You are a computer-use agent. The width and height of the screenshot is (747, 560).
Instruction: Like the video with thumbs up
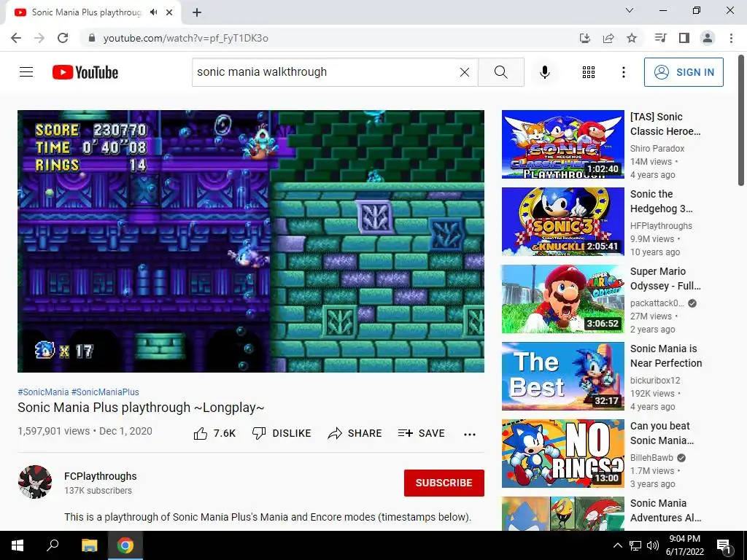click(214, 433)
